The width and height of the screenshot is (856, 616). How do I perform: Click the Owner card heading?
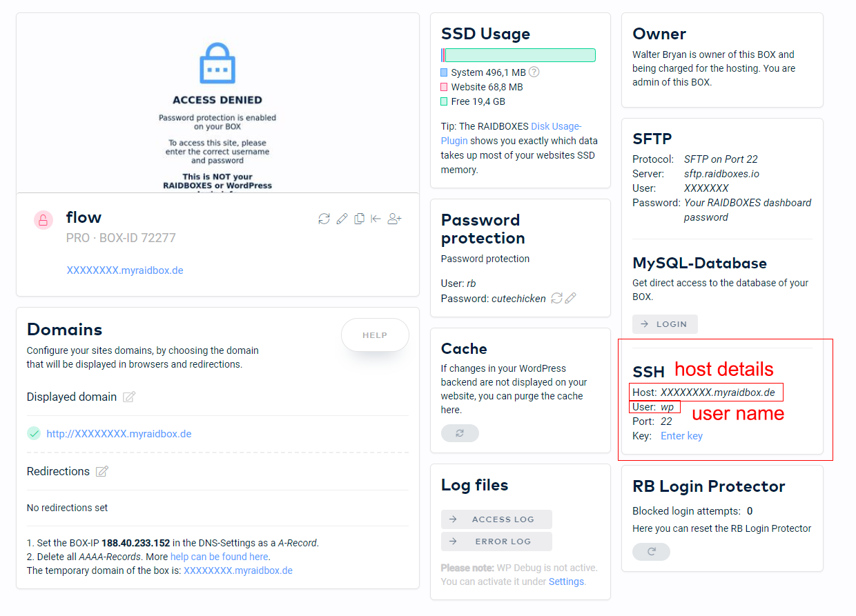point(659,34)
